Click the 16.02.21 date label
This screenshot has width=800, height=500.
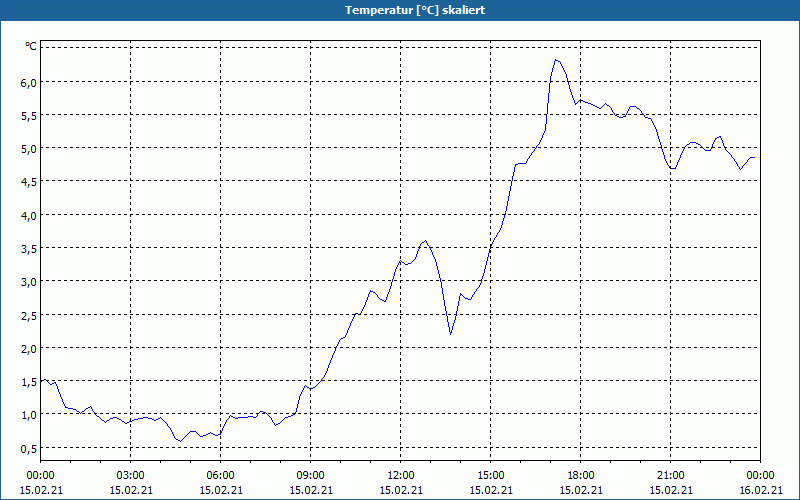(x=760, y=490)
